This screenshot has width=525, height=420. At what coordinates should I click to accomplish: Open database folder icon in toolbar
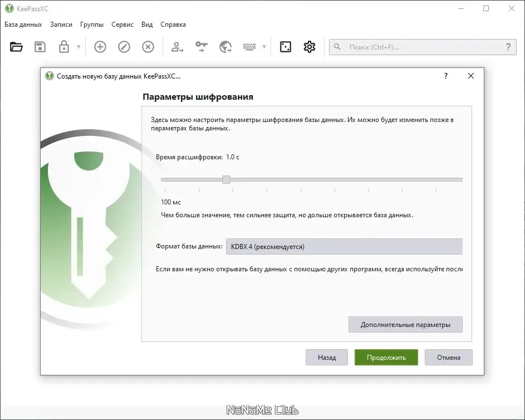click(16, 47)
